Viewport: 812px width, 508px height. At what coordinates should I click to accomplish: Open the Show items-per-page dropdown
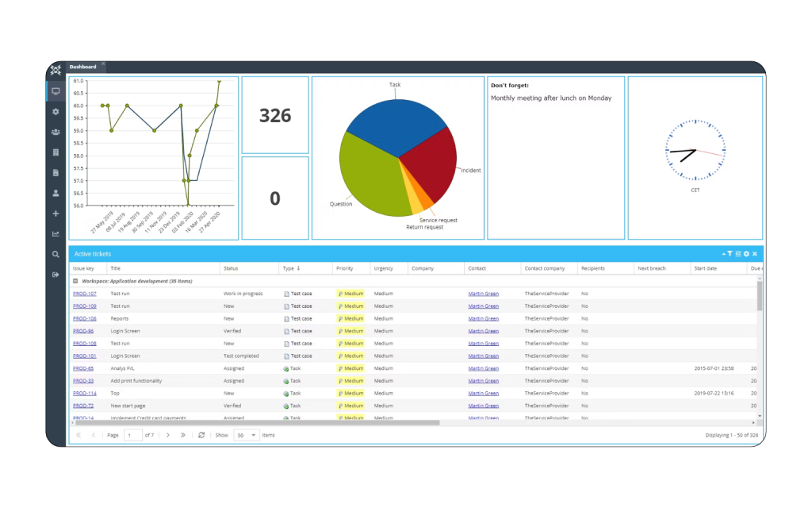click(x=254, y=435)
